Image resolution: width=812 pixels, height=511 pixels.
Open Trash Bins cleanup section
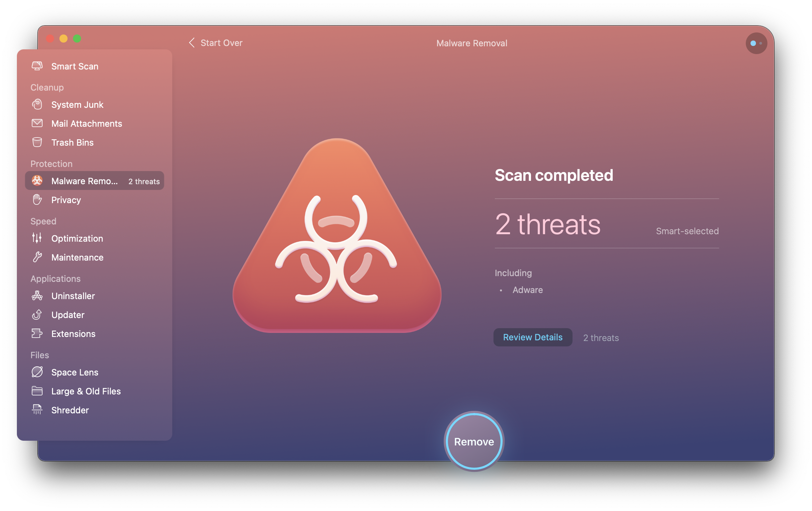(71, 143)
